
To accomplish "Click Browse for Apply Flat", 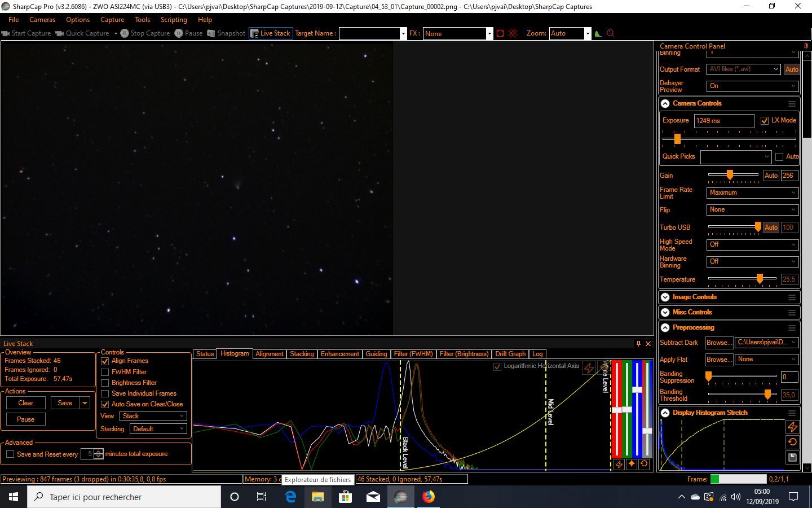I will (x=719, y=360).
